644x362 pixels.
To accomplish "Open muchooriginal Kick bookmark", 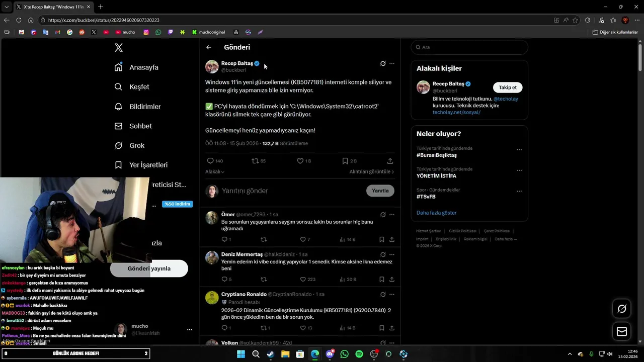I will tap(208, 32).
